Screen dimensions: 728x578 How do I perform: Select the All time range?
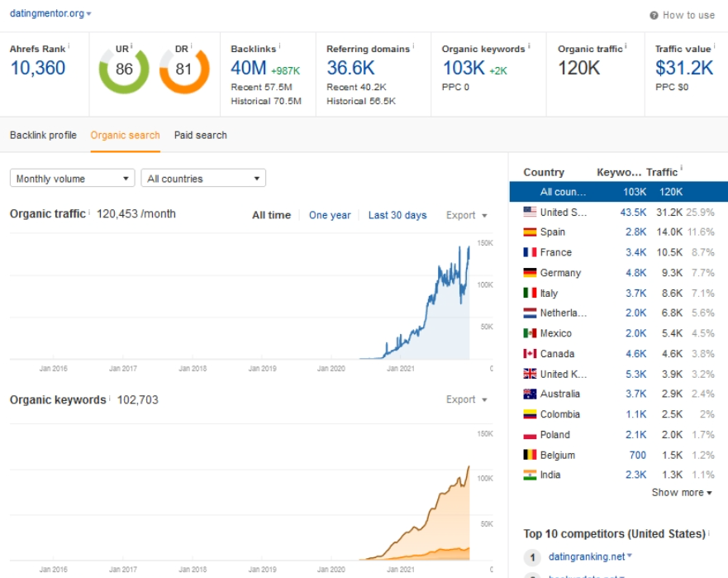click(x=272, y=215)
